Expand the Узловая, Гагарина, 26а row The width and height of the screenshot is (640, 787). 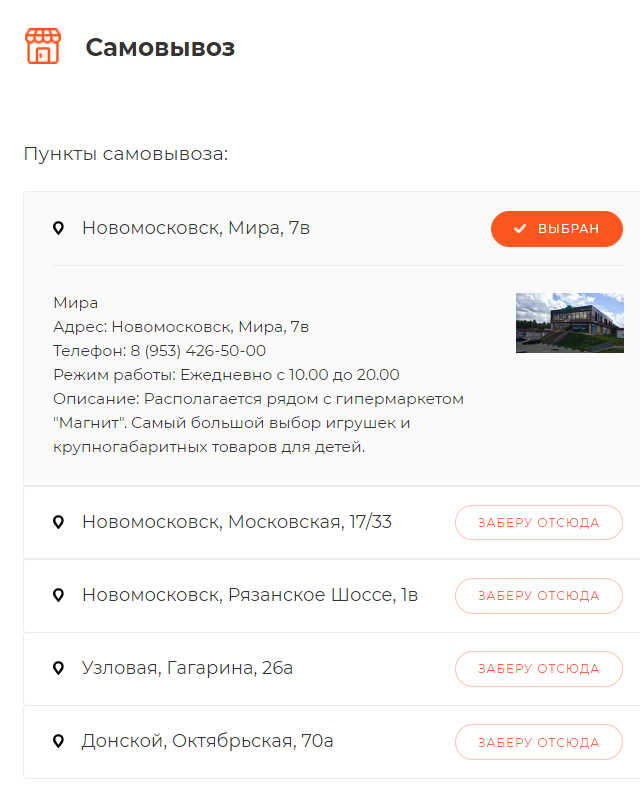tap(188, 668)
